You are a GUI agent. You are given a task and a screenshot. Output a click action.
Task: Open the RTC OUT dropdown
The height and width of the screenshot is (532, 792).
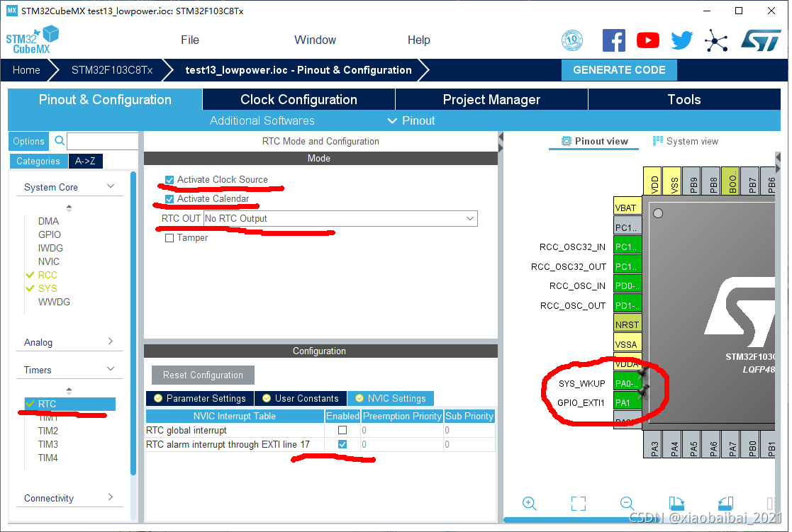(x=340, y=219)
